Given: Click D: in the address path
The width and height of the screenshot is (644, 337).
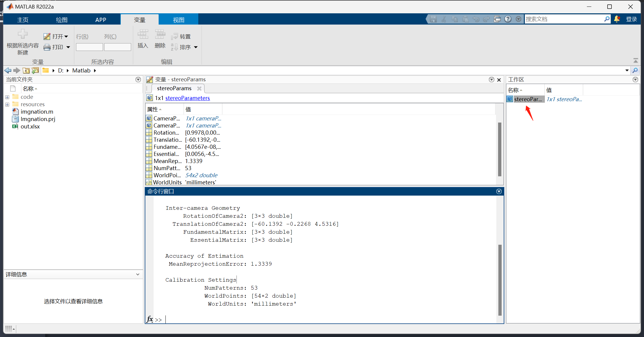Looking at the screenshot, I should click(61, 70).
